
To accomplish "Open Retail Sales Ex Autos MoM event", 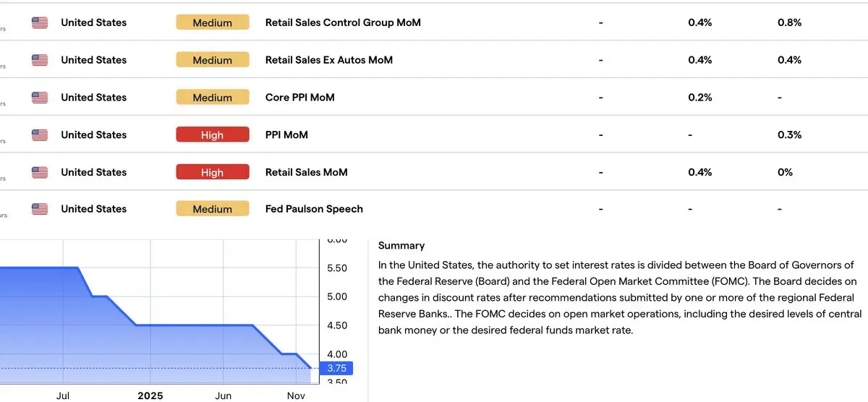I will pyautogui.click(x=328, y=60).
